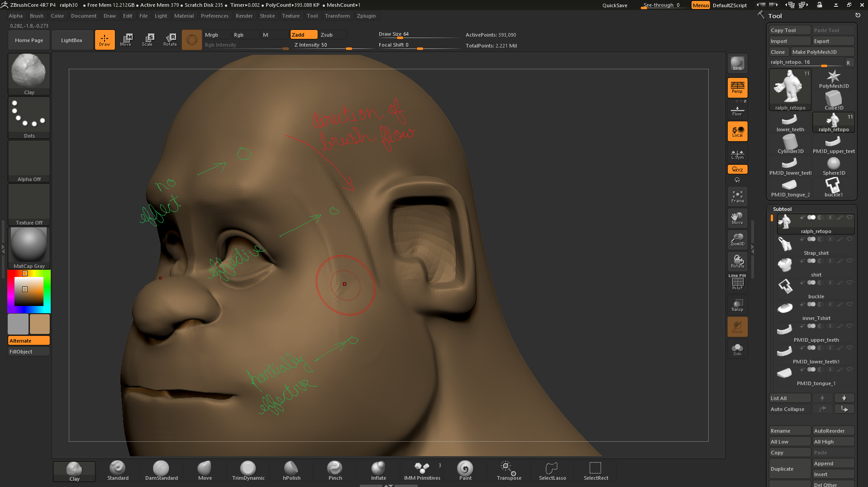Activate the Ghost transparency mode

click(x=737, y=326)
